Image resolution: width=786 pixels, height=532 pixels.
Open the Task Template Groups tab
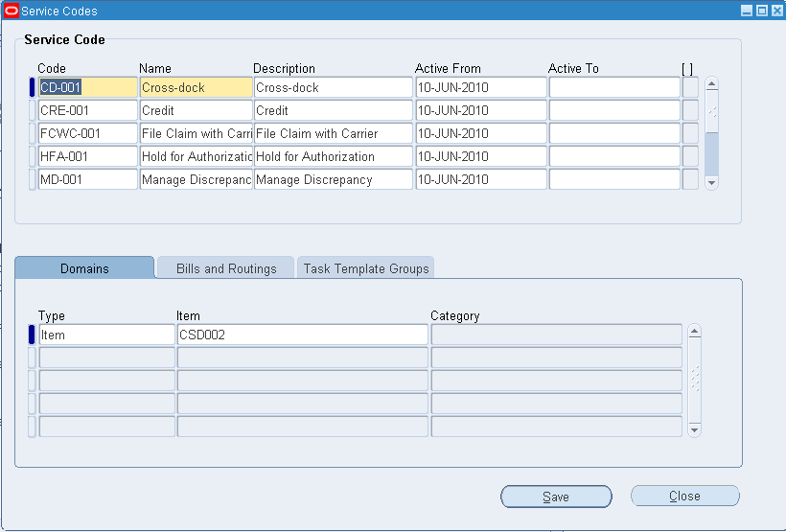pyautogui.click(x=366, y=268)
